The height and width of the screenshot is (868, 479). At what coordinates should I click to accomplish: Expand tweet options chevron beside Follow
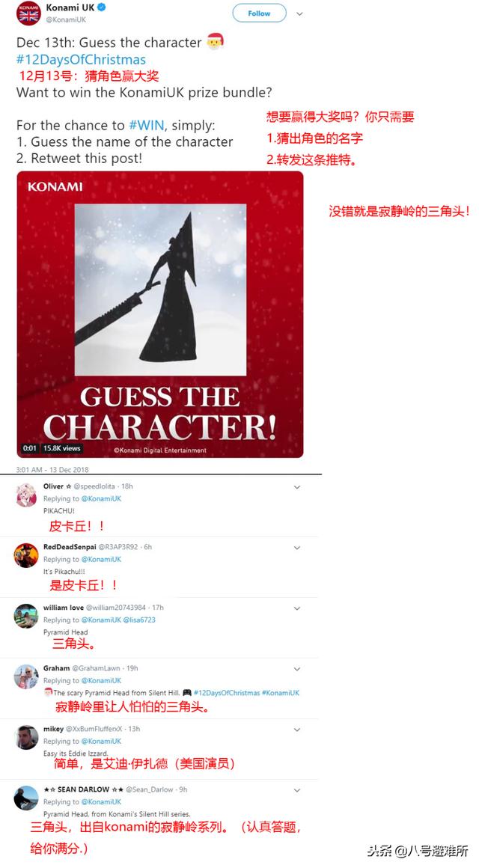pos(299,13)
